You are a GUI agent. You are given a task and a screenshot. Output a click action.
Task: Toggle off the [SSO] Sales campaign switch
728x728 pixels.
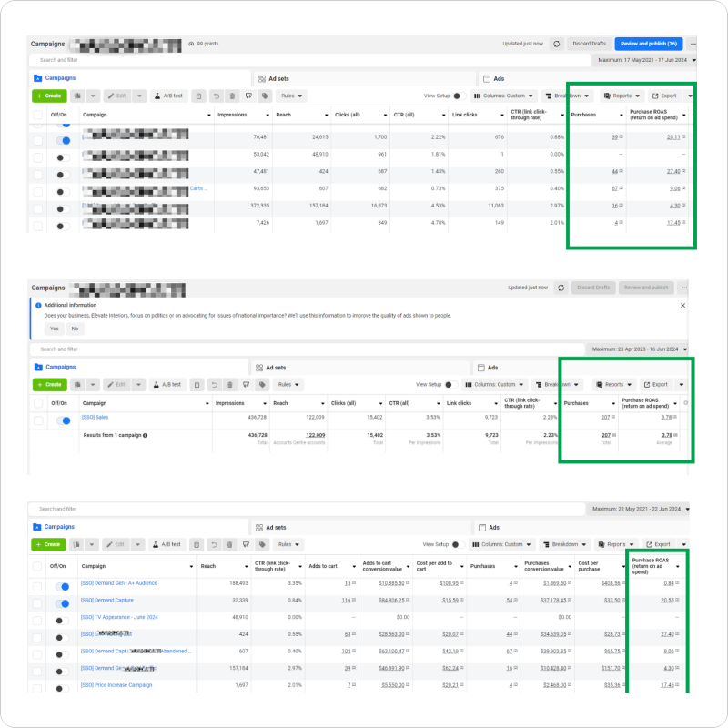point(63,420)
